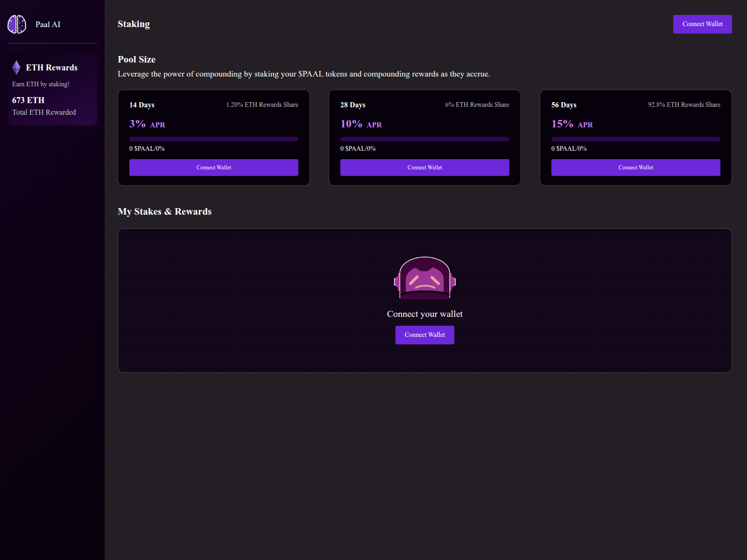Click the Paal AI brain logo icon
Image resolution: width=747 pixels, height=560 pixels.
(x=17, y=24)
